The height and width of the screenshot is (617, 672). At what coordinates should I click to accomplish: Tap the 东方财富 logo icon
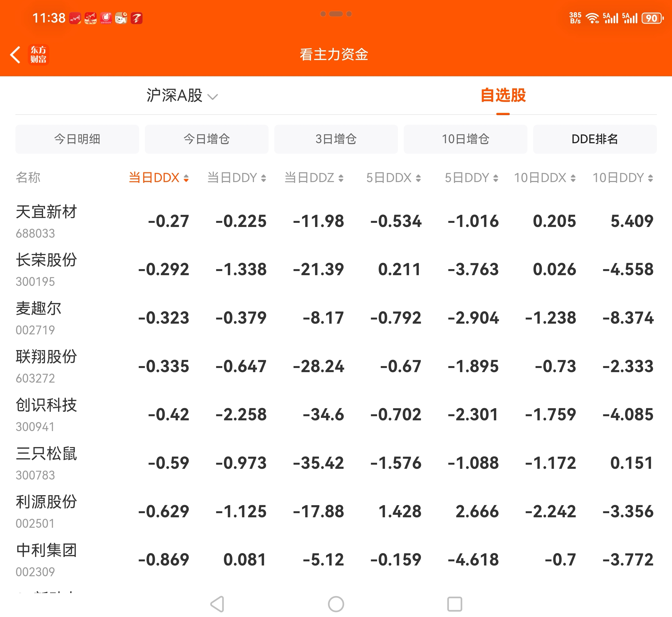(x=38, y=55)
